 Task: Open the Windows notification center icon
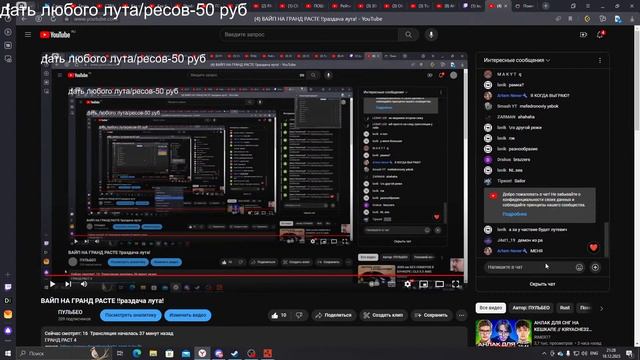(630, 353)
